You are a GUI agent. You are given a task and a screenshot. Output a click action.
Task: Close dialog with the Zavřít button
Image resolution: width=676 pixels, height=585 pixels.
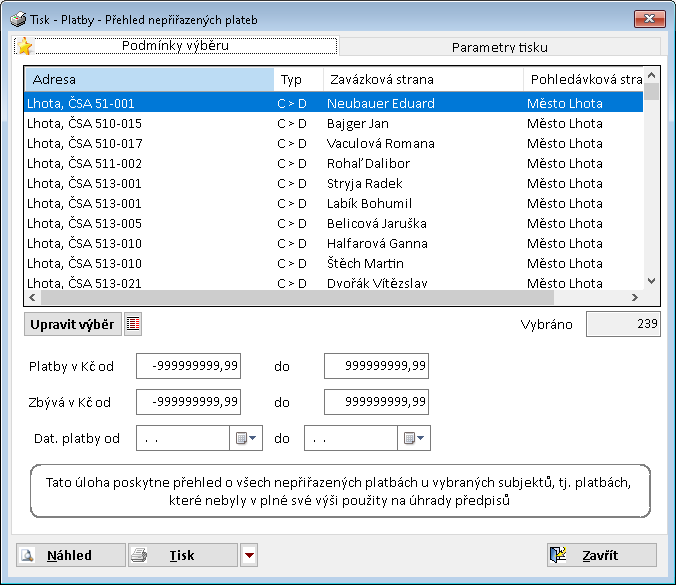click(x=601, y=556)
